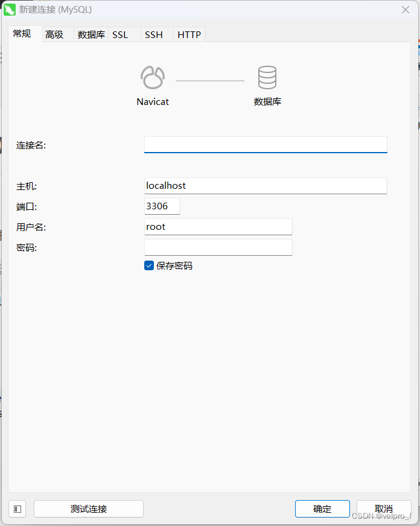Confirm with the 确定 button
420x526 pixels.
[322, 509]
